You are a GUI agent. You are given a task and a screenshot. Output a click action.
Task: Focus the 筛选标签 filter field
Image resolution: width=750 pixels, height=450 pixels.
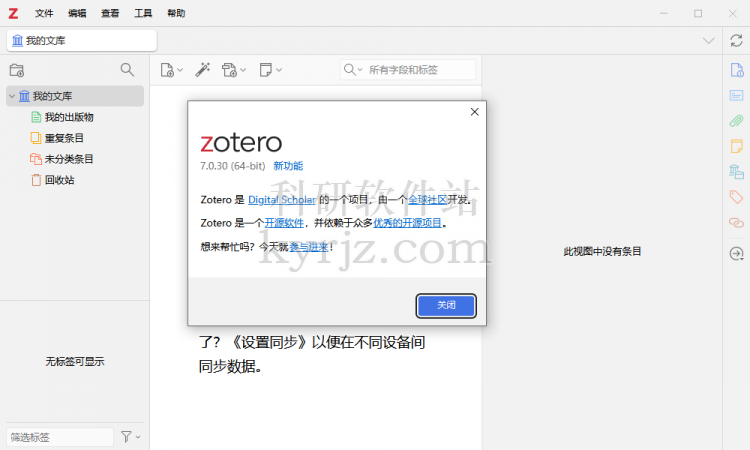[60, 437]
